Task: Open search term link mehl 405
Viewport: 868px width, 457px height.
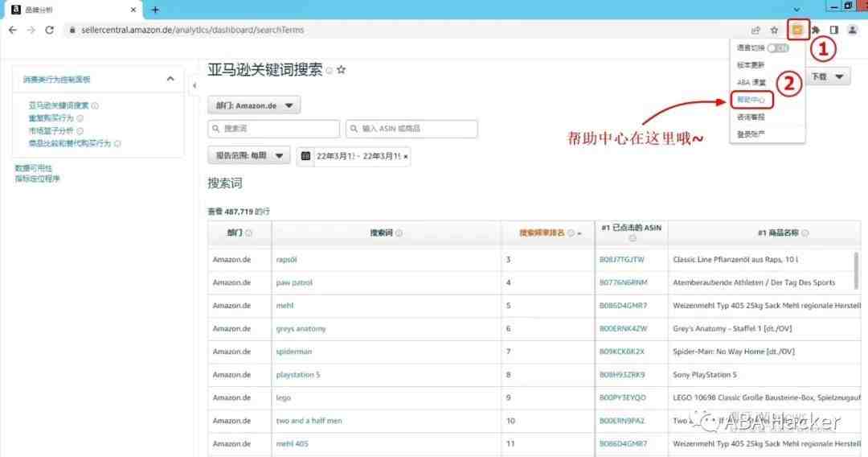Action: coord(292,444)
